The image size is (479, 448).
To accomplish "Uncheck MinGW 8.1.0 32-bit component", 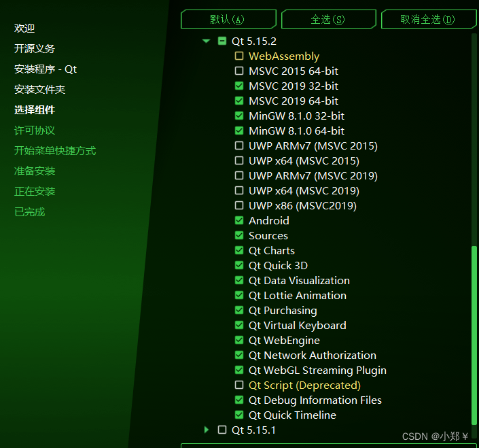I will click(x=239, y=116).
